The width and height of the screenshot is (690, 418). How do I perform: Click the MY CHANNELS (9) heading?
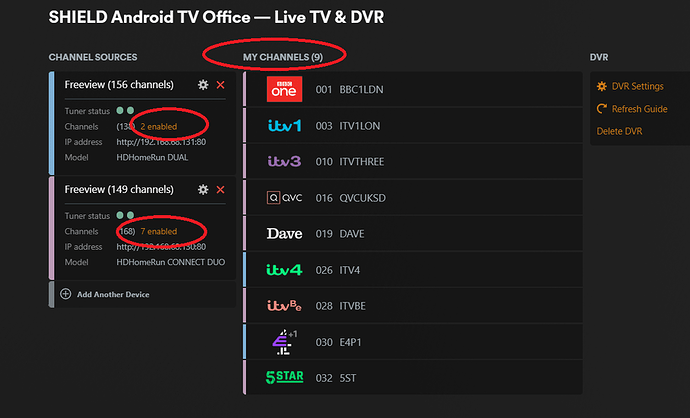pos(283,57)
